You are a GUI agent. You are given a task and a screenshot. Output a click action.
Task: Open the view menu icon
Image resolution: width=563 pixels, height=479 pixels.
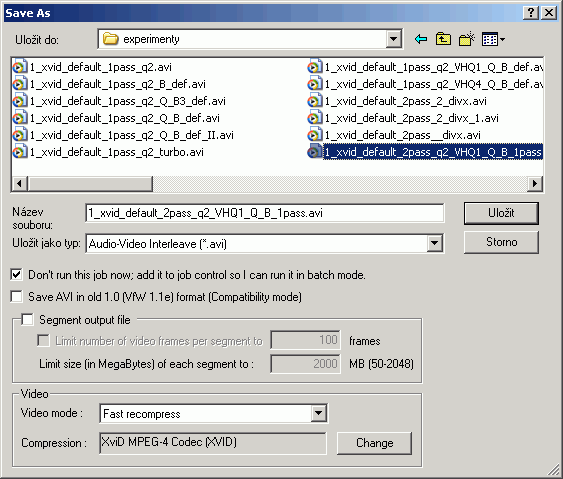point(493,39)
